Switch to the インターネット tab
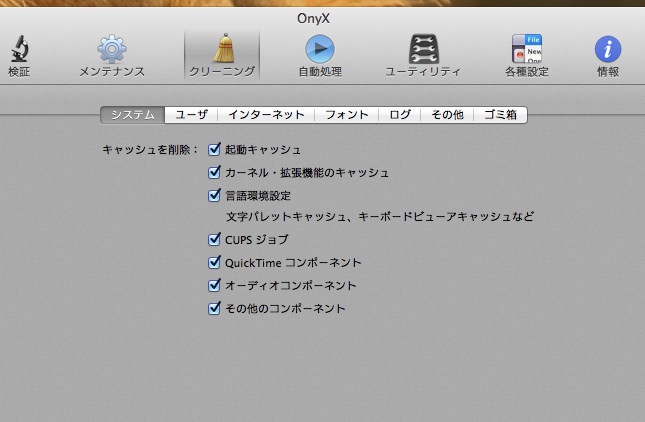Screen dimensions: 645x422 (266, 115)
